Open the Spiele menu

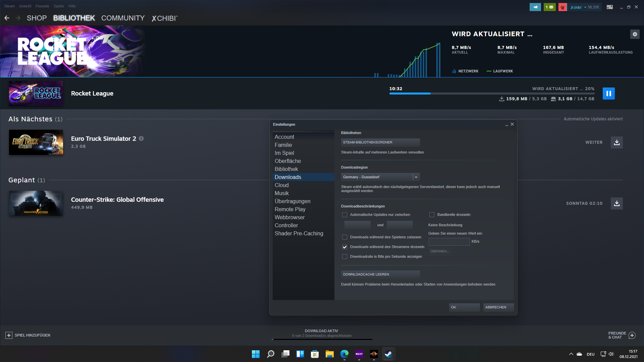(59, 6)
